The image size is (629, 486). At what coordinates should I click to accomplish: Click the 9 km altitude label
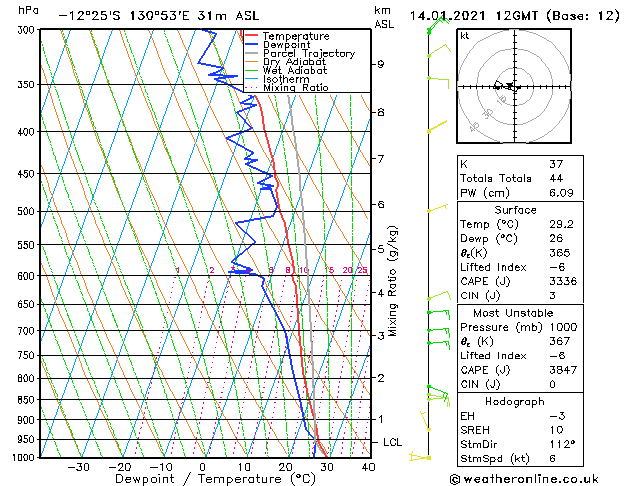tap(381, 64)
